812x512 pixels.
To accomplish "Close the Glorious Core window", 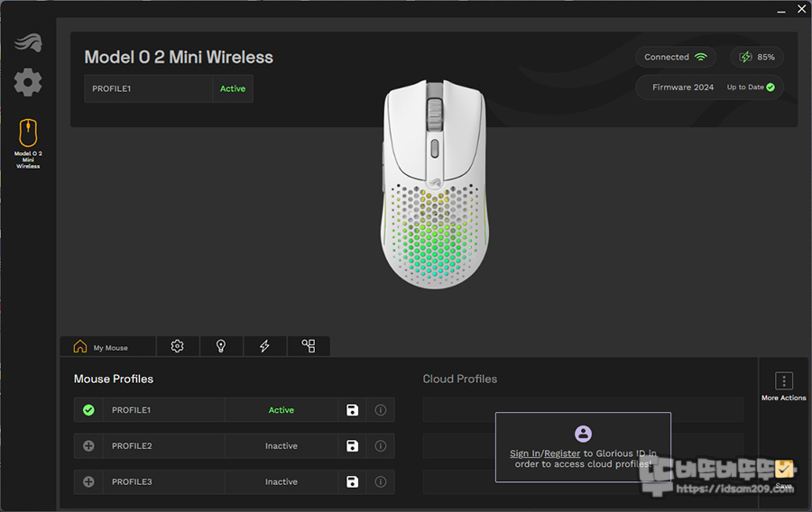I will (x=802, y=9).
